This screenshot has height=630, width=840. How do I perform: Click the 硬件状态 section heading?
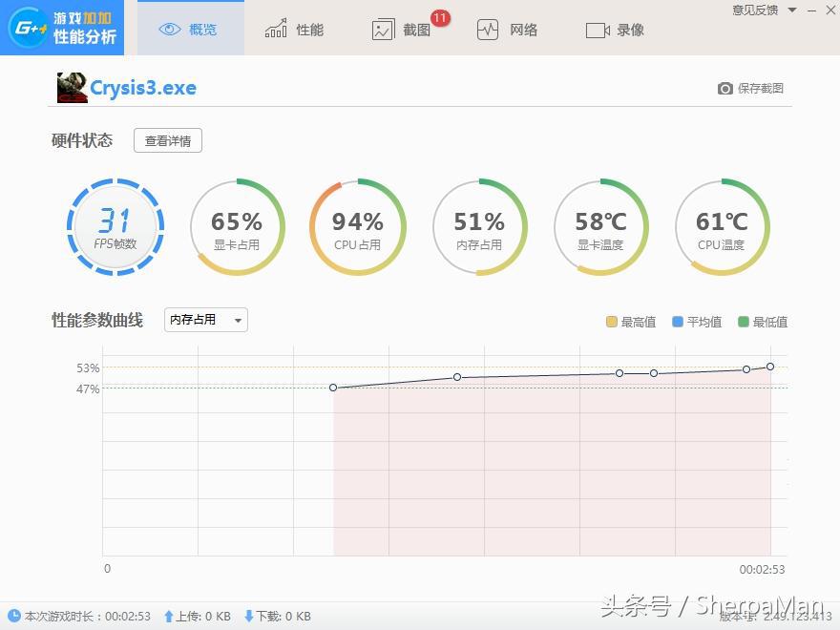[x=82, y=140]
